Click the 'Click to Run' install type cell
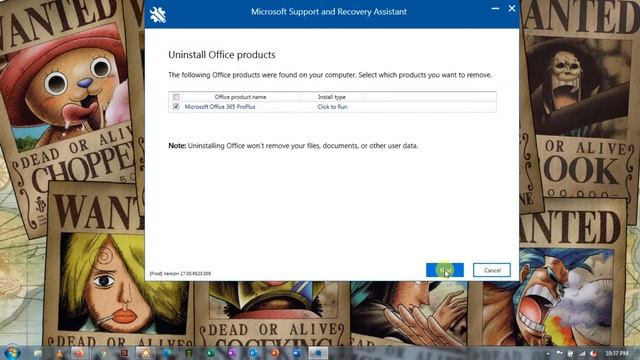Screen dimensions: 640x360 pos(332,107)
